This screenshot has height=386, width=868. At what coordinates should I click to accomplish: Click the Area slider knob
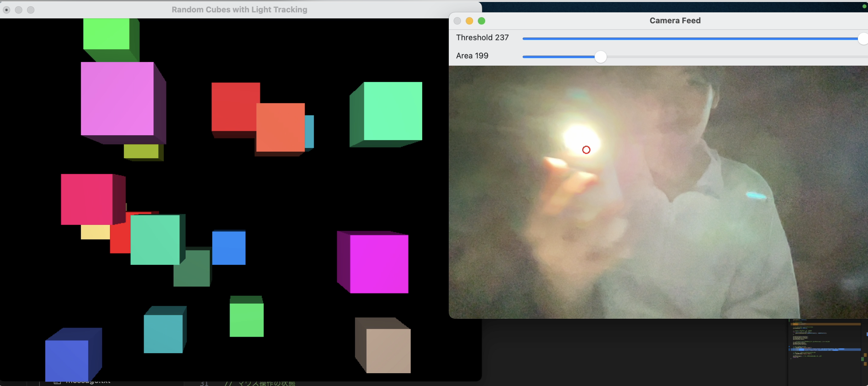tap(600, 57)
